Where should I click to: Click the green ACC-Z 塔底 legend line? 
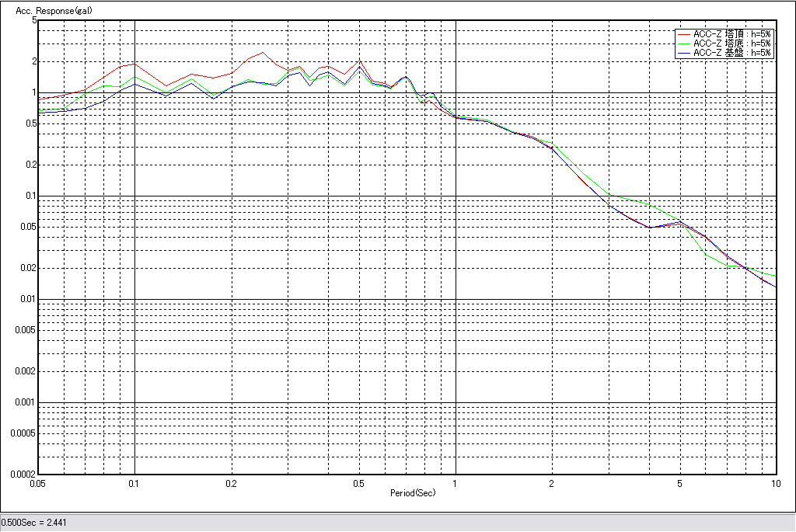pos(683,43)
